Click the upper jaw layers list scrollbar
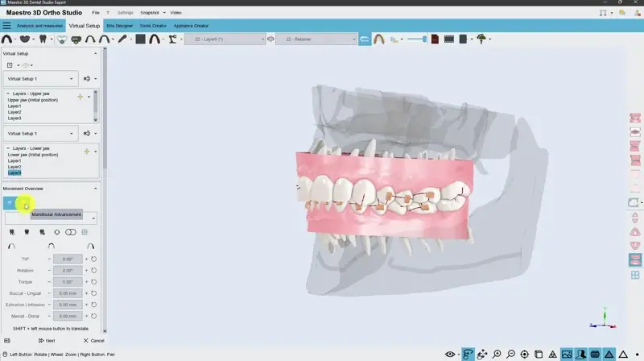The image size is (644, 361). (96, 106)
